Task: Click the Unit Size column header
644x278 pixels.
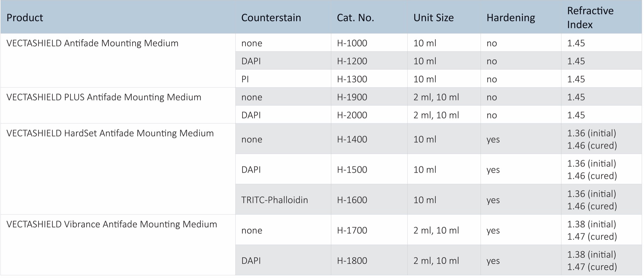Action: tap(433, 17)
